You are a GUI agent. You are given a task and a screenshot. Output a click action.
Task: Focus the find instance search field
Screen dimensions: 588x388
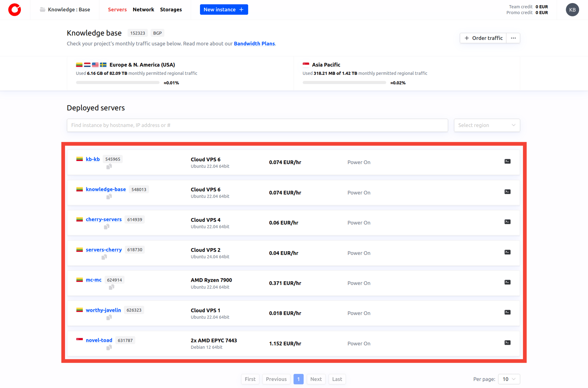tap(257, 125)
